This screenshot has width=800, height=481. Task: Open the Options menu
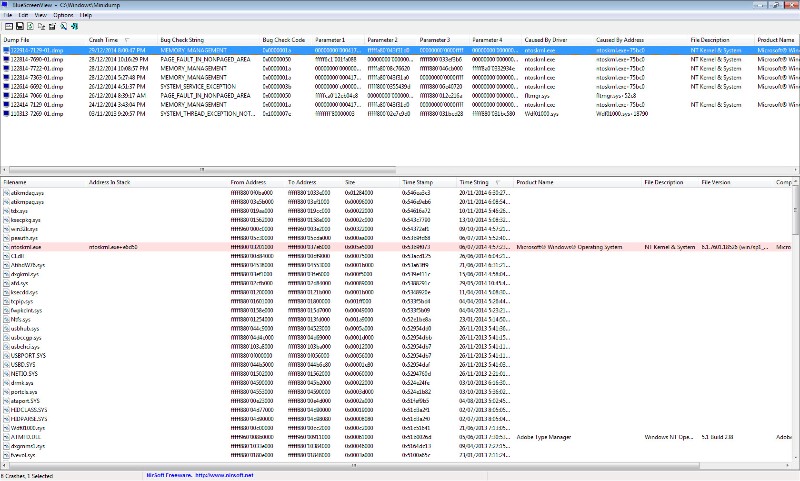pos(63,16)
